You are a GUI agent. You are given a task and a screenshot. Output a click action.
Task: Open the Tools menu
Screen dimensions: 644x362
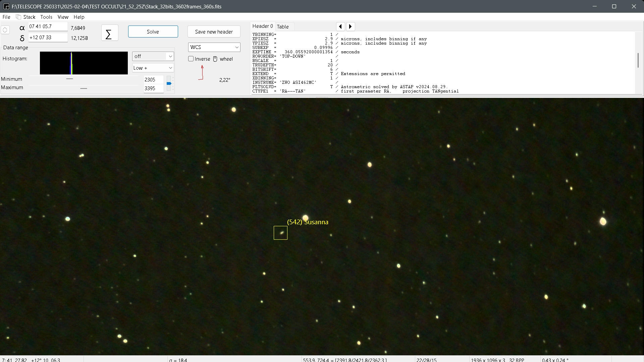pyautogui.click(x=46, y=17)
